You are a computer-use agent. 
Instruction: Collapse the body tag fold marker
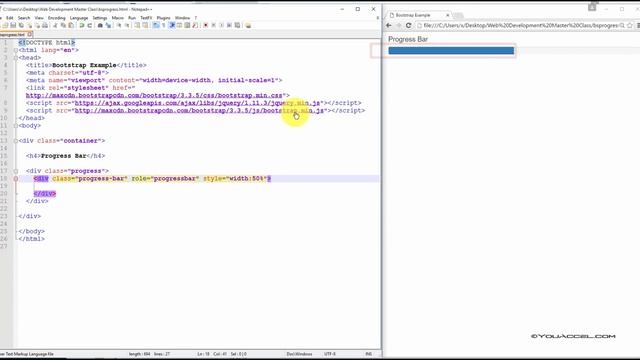point(16,126)
